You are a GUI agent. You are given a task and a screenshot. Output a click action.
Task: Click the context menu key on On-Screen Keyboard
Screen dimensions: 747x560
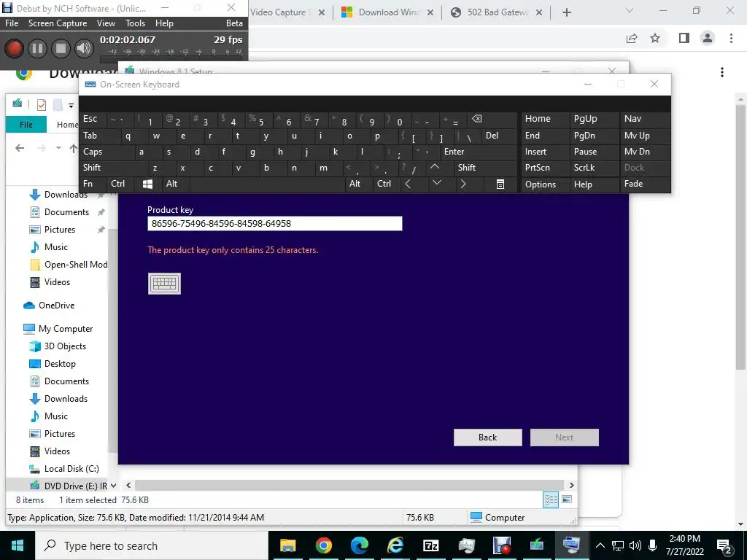[x=500, y=184]
